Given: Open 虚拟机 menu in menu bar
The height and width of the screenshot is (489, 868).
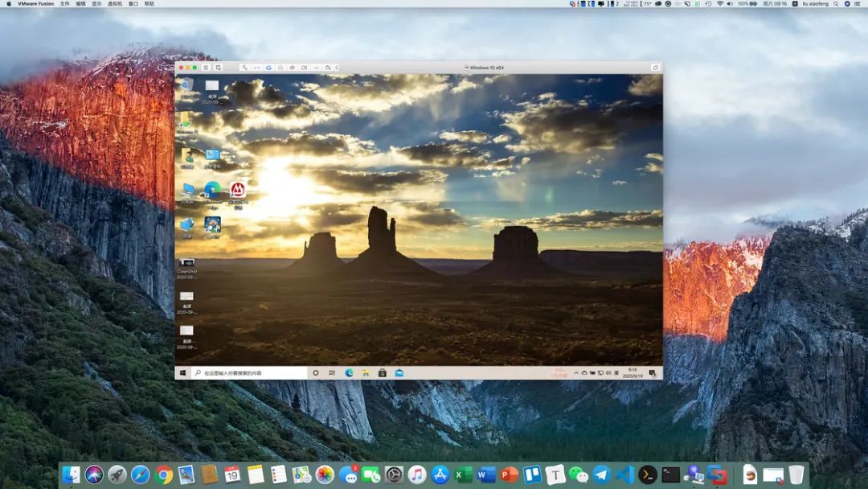Looking at the screenshot, I should [x=115, y=3].
